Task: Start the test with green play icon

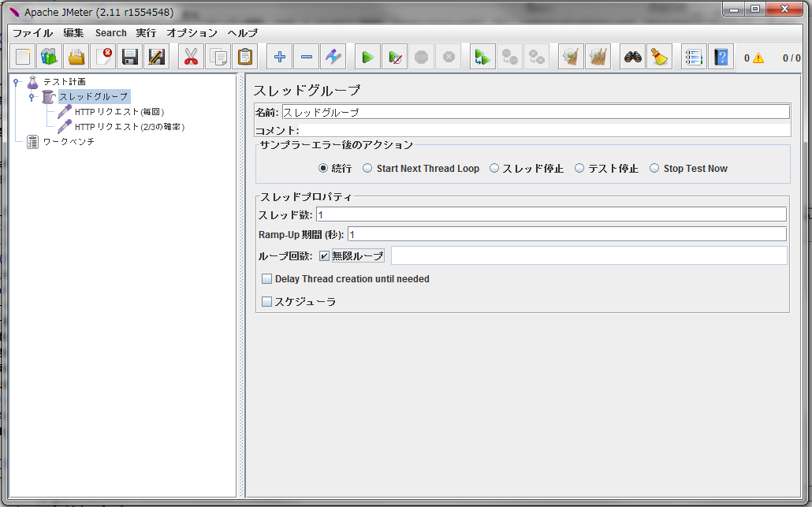Action: tap(367, 57)
